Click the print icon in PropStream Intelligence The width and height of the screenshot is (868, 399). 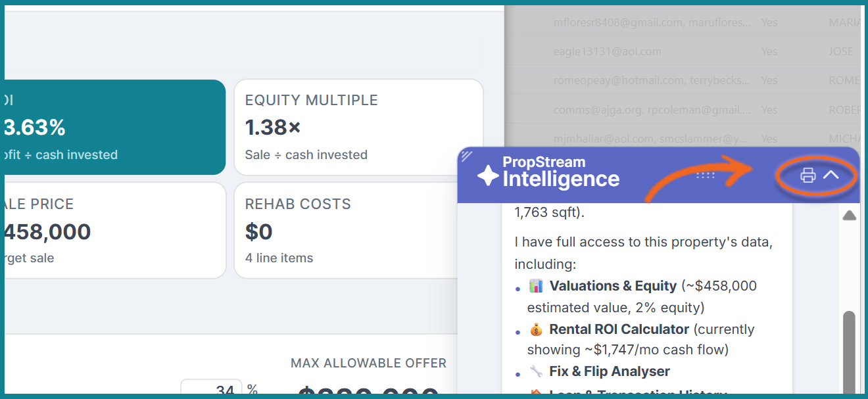[808, 175]
